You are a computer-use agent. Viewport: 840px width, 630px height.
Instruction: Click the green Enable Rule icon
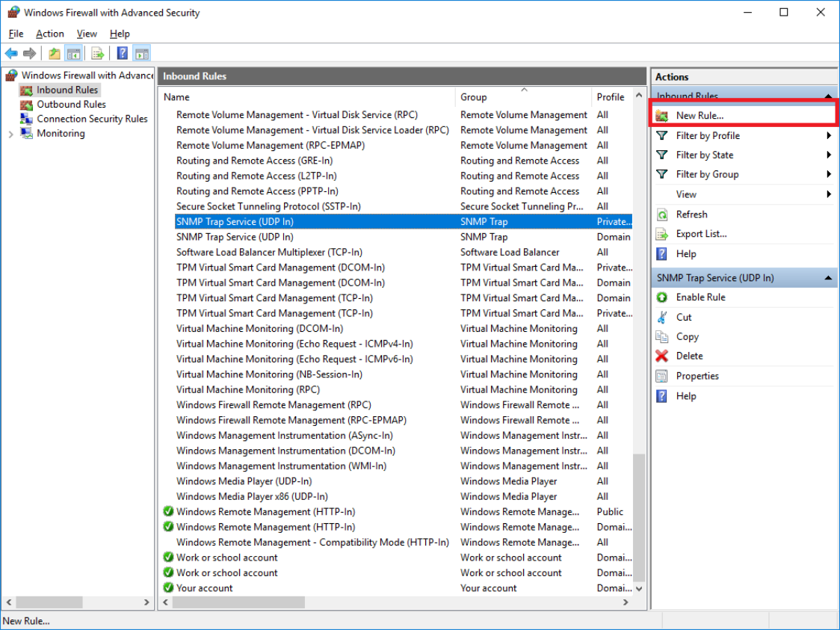pyautogui.click(x=661, y=297)
